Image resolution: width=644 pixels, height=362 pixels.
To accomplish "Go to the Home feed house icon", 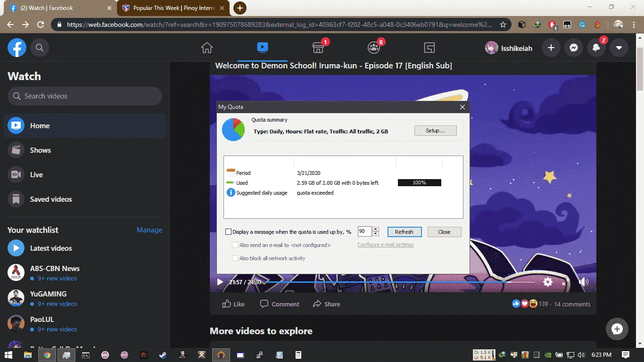I will (x=207, y=48).
